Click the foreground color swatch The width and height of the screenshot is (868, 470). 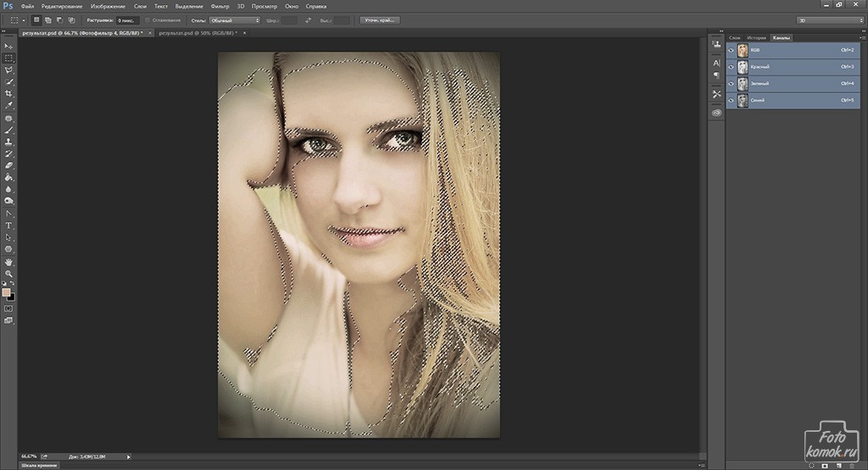pos(7,292)
